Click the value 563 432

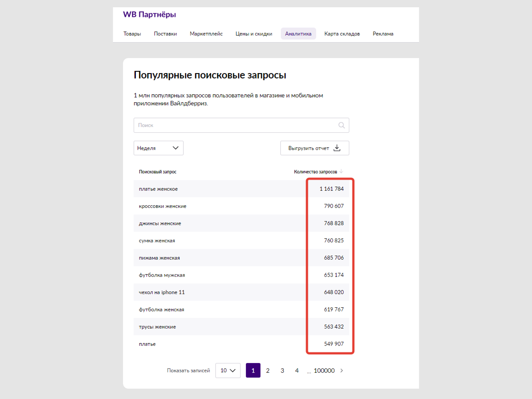[x=334, y=327]
